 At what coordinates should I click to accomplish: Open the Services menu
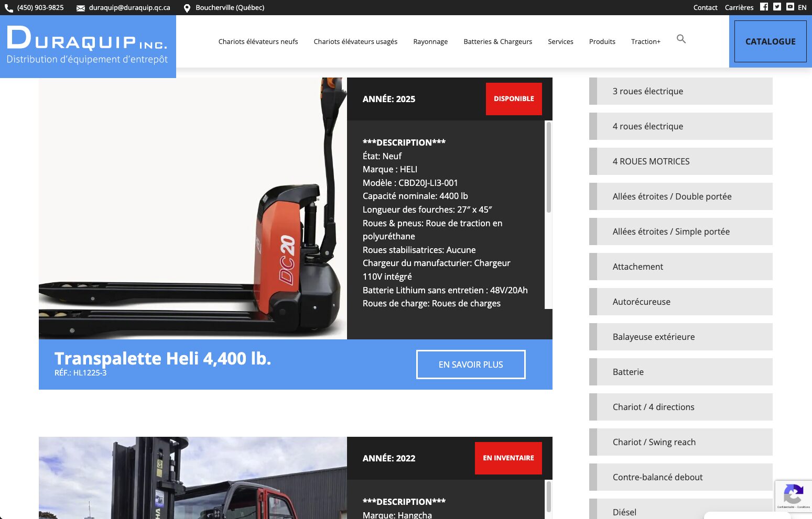[x=560, y=41]
